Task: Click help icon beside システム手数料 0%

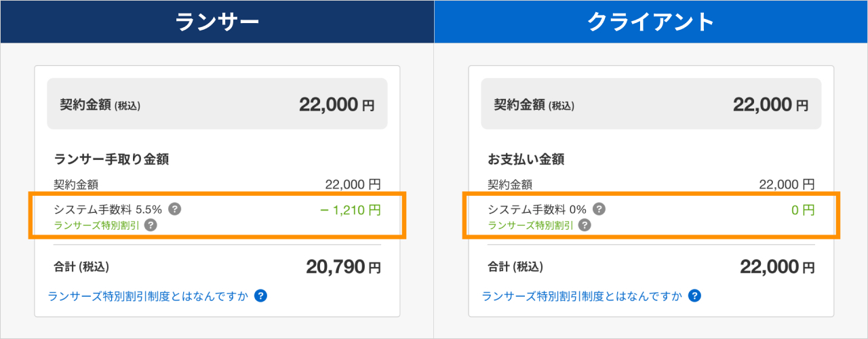Action: pos(599,209)
